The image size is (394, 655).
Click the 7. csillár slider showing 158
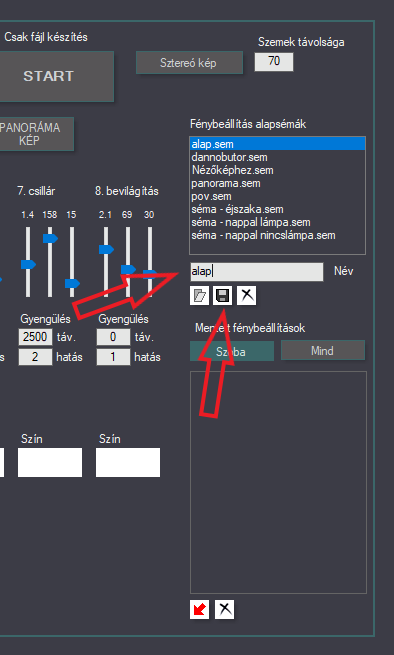50,262
